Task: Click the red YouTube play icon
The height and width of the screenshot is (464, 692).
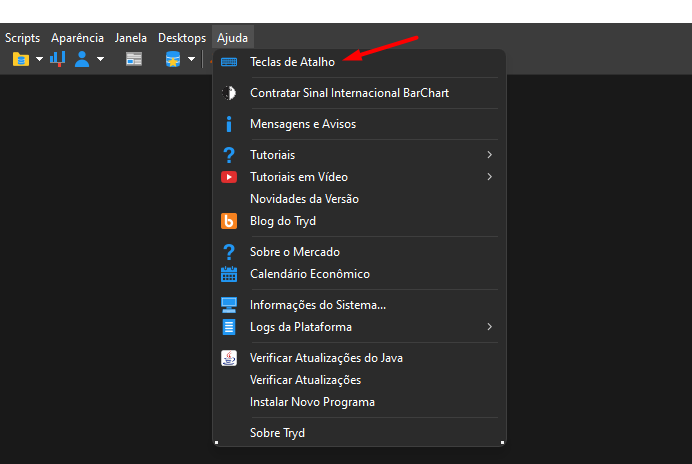Action: point(229,177)
